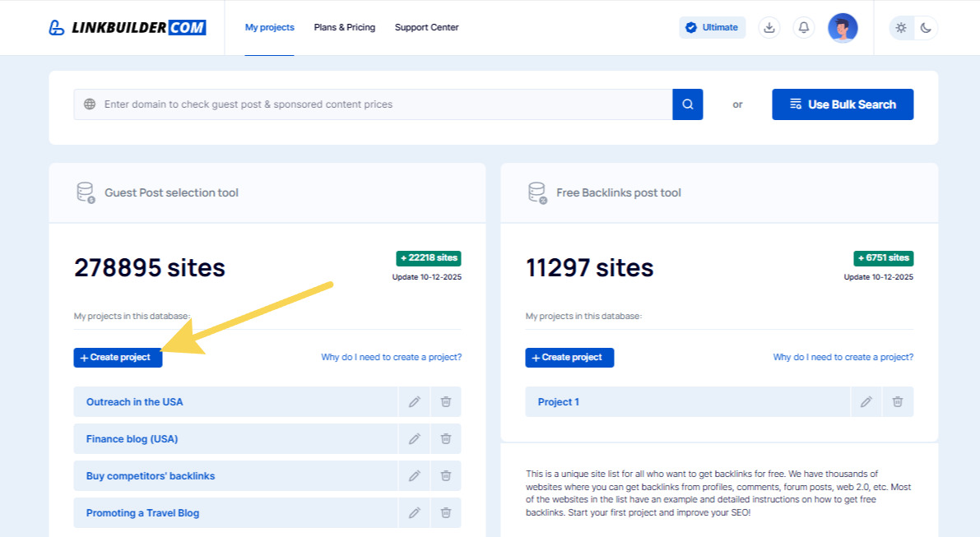Open the Support Center menu item

point(426,27)
